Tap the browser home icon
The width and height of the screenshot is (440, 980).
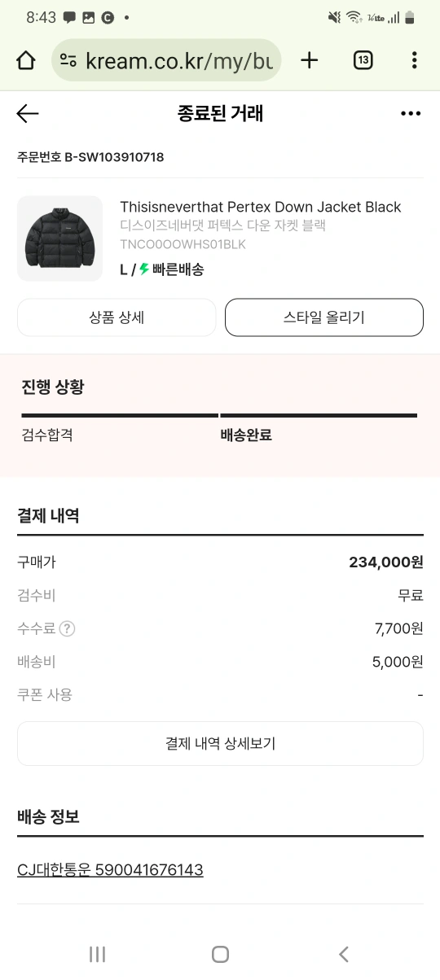(26, 60)
